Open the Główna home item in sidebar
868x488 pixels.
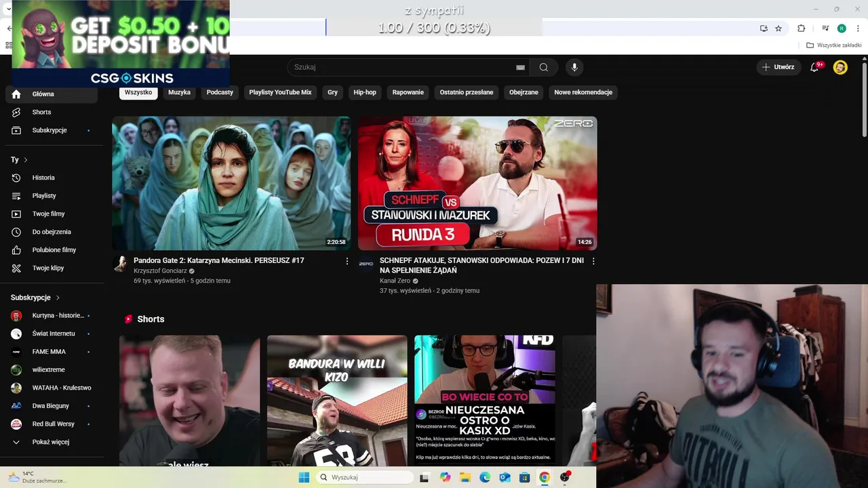[x=52, y=94]
